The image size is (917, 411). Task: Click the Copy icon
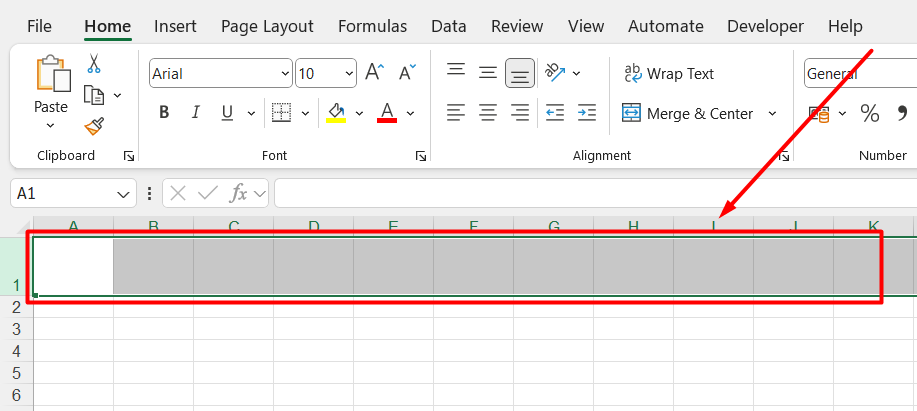pos(94,95)
